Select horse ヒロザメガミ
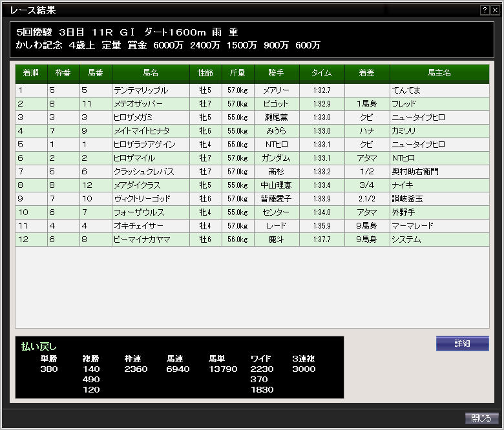The width and height of the screenshot is (504, 430). coord(133,118)
